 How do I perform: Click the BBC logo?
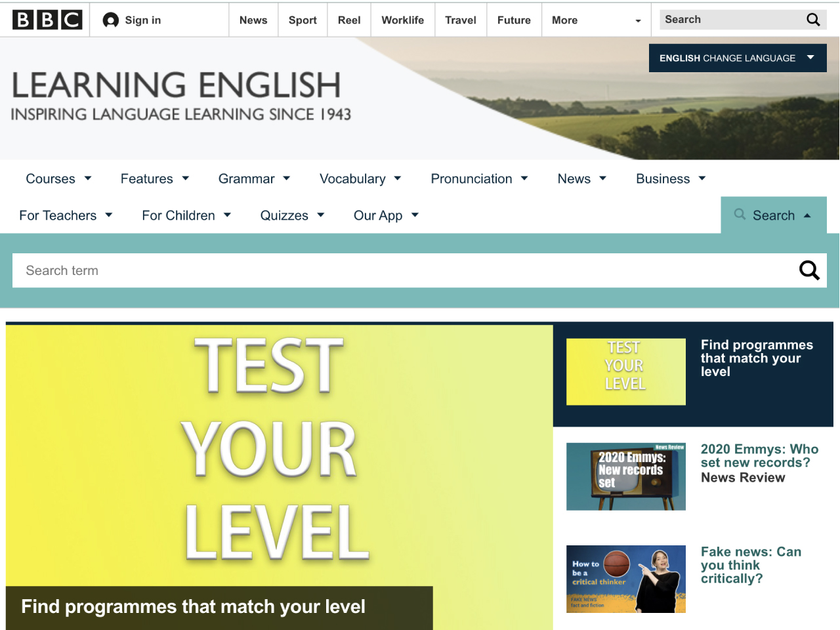pyautogui.click(x=47, y=20)
